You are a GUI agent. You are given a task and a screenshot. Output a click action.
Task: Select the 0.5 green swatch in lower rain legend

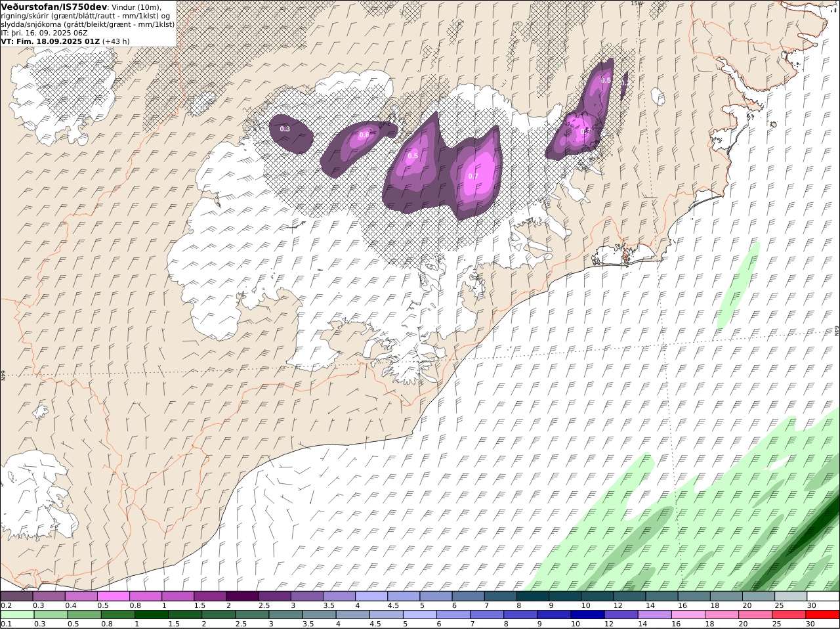pos(84,615)
